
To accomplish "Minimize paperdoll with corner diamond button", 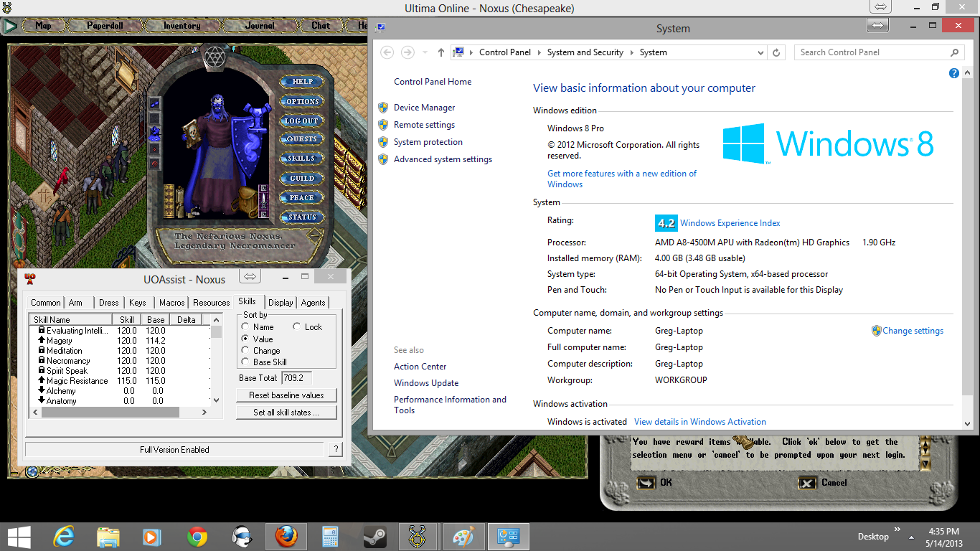I will pyautogui.click(x=315, y=235).
